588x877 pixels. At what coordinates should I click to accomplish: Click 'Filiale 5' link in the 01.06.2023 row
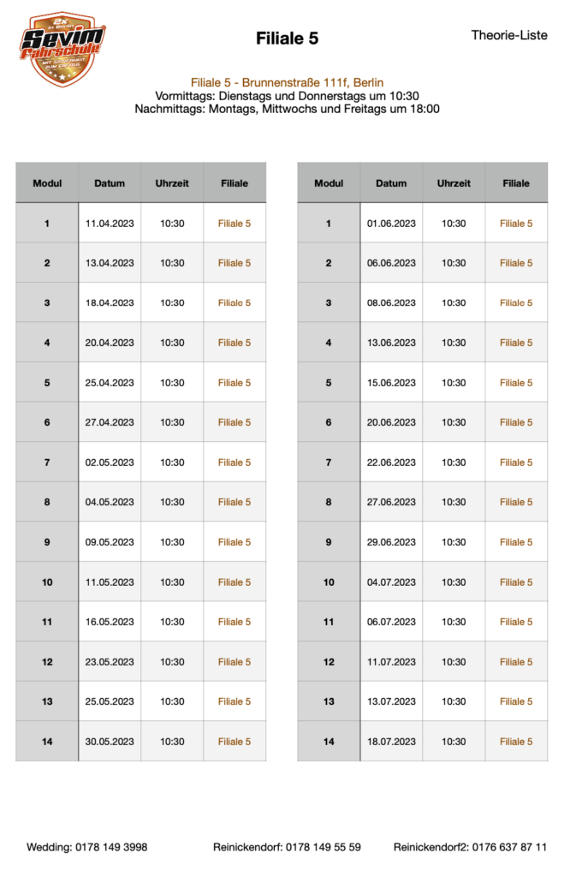tap(516, 224)
